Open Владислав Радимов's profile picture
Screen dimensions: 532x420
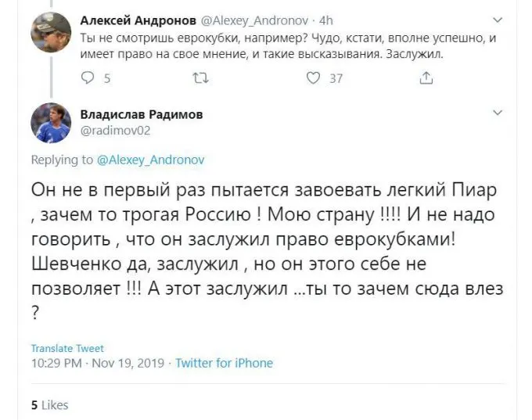pos(52,122)
